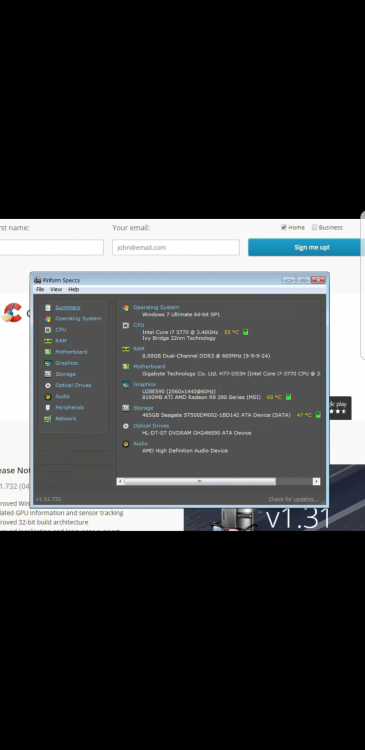
Task: Select Summary in the sidebar
Action: 67,308
